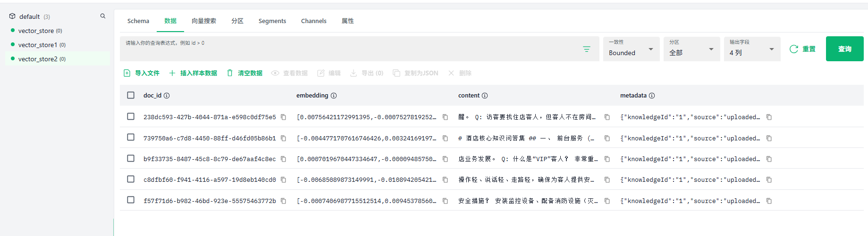Open the filter icon in the query box
Viewport: 868px width, 236px height.
pos(587,49)
